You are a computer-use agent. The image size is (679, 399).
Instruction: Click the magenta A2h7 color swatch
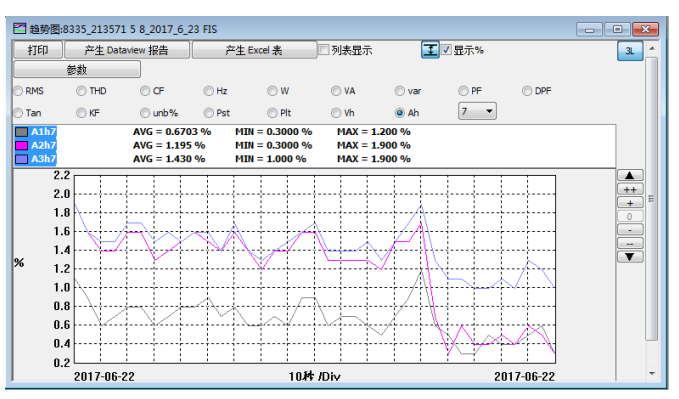[22, 145]
